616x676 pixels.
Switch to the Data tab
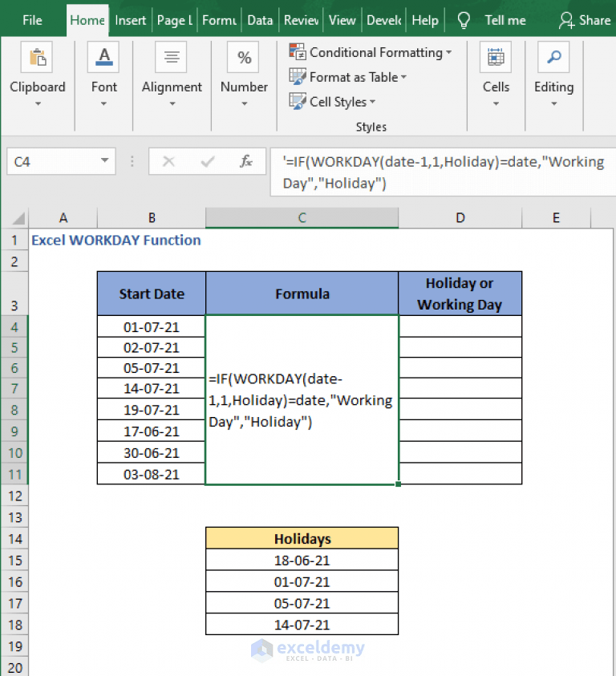point(260,20)
